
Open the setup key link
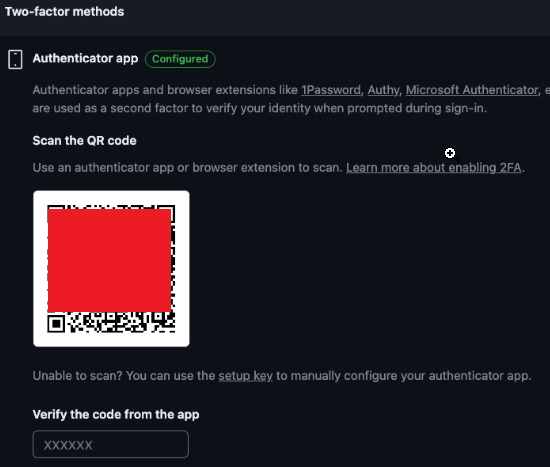click(246, 376)
